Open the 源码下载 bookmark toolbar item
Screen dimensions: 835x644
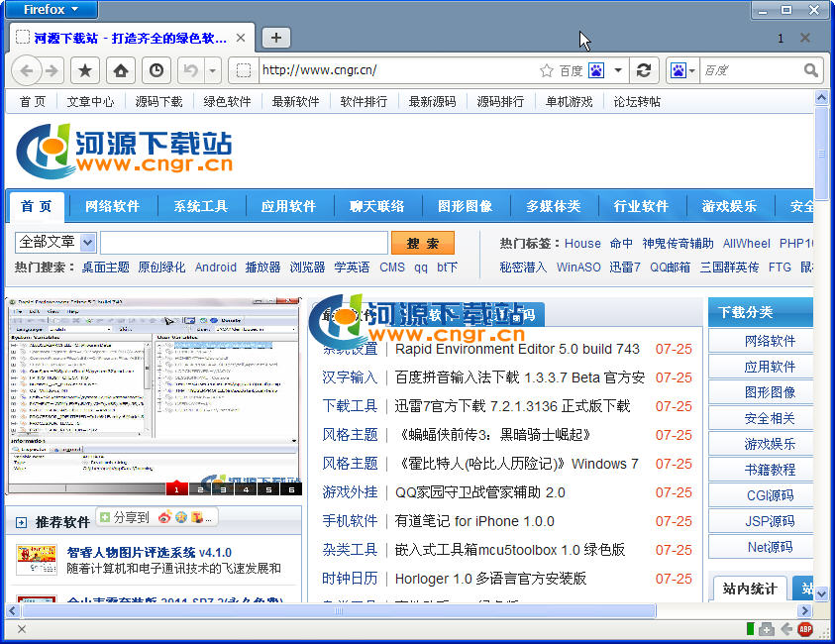158,102
